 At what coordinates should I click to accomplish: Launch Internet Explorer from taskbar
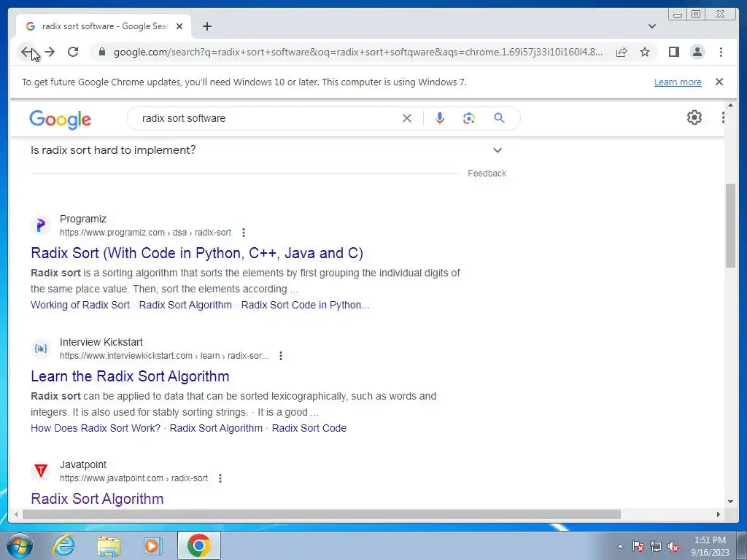point(64,545)
